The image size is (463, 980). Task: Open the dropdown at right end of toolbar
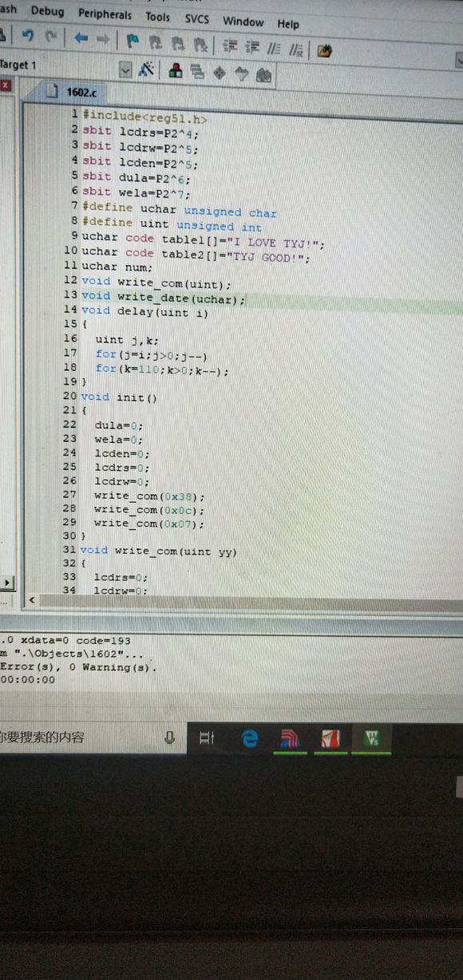[x=459, y=59]
